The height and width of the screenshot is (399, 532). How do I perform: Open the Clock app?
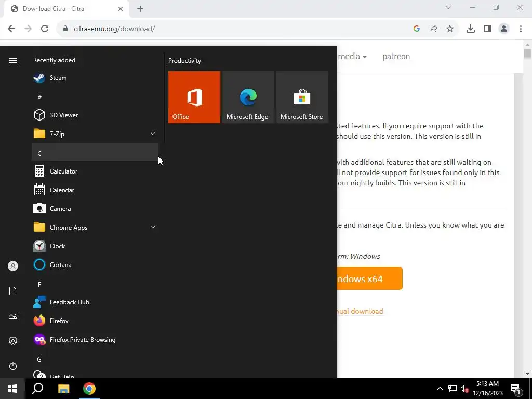tap(95, 246)
